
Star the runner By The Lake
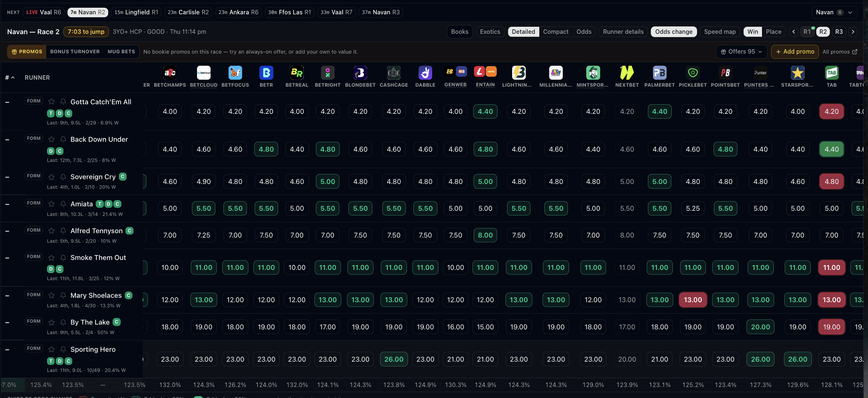coord(52,322)
